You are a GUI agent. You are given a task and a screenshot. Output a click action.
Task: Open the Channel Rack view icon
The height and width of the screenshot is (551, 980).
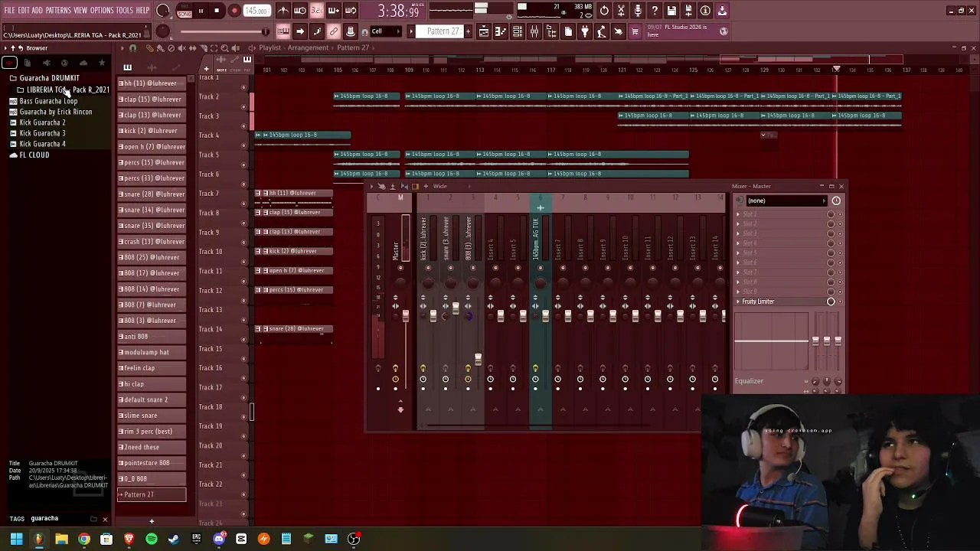[x=517, y=31]
